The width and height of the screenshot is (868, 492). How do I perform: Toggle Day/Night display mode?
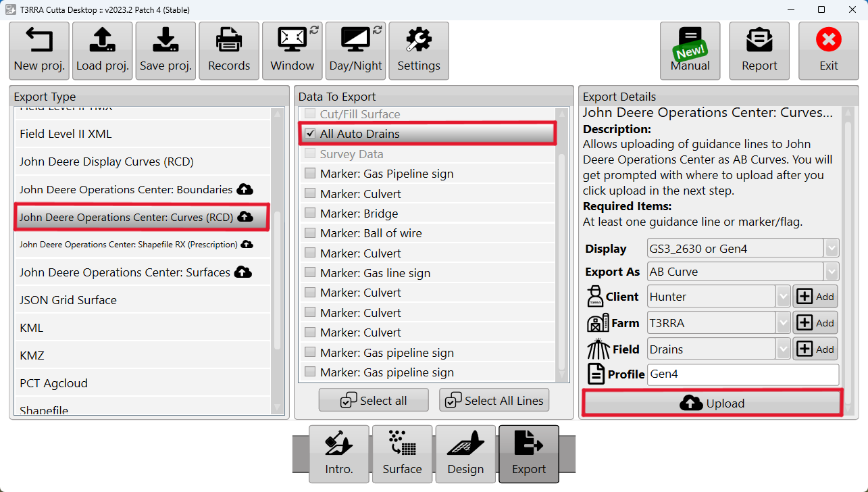tap(356, 51)
